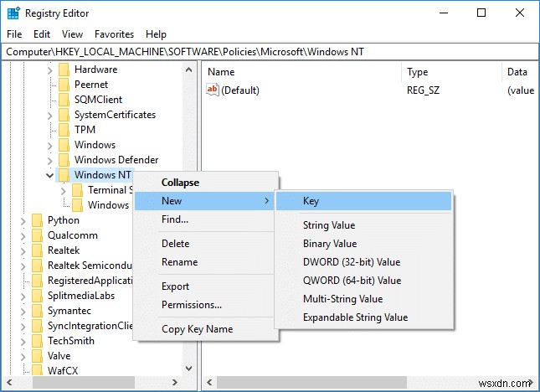540x392 pixels.
Task: Click the Symantec folder icon
Action: 37,311
